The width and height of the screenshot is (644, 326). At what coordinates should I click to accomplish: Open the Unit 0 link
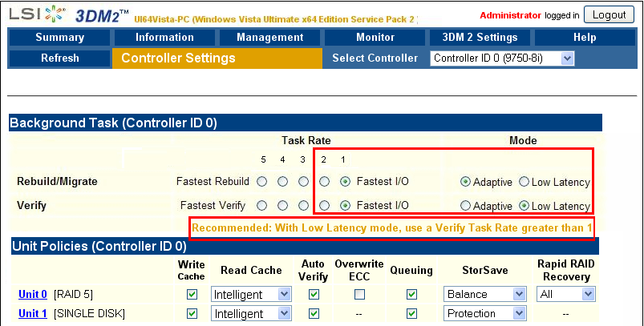pyautogui.click(x=32, y=295)
